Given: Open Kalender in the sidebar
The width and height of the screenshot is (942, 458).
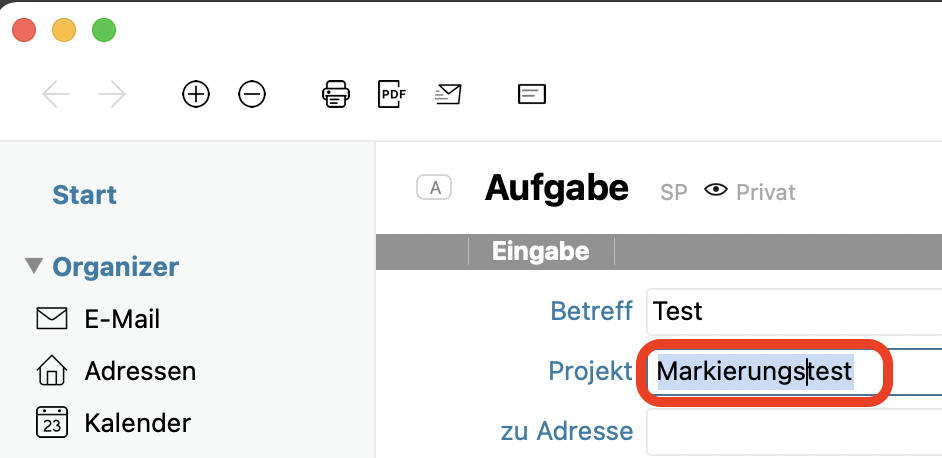Looking at the screenshot, I should (137, 422).
